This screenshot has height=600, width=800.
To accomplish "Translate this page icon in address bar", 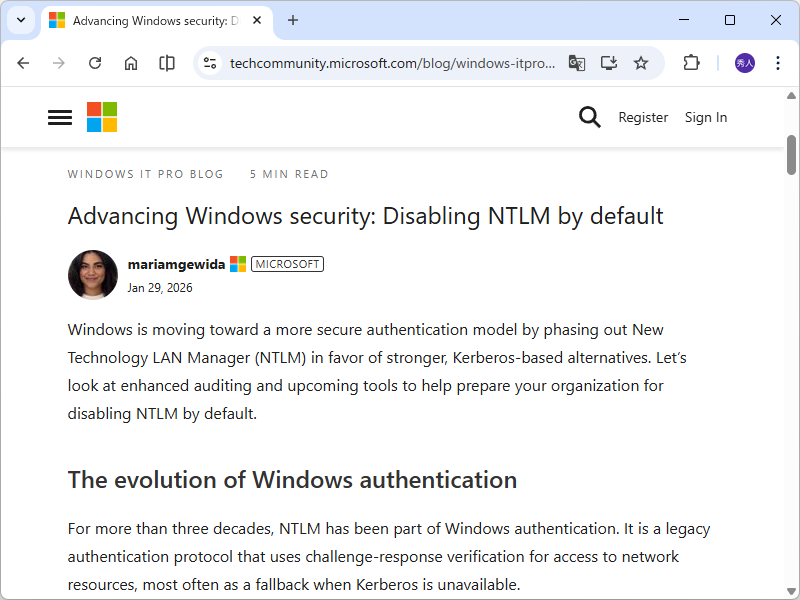I will coord(577,63).
